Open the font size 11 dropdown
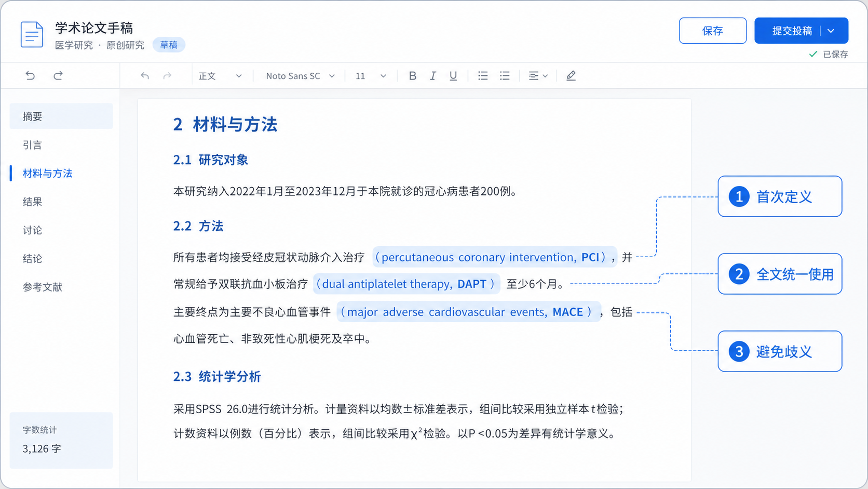 pyautogui.click(x=371, y=76)
